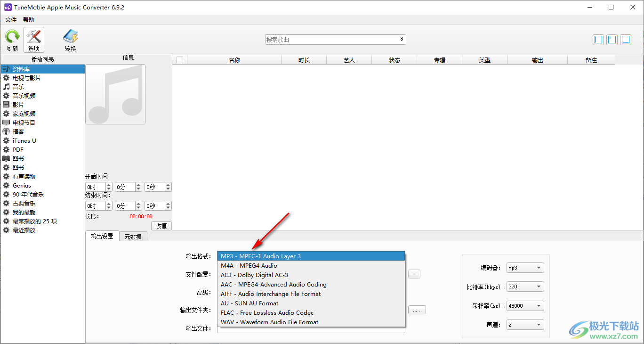
Task: Sort by the 名称 column header
Action: 234,60
